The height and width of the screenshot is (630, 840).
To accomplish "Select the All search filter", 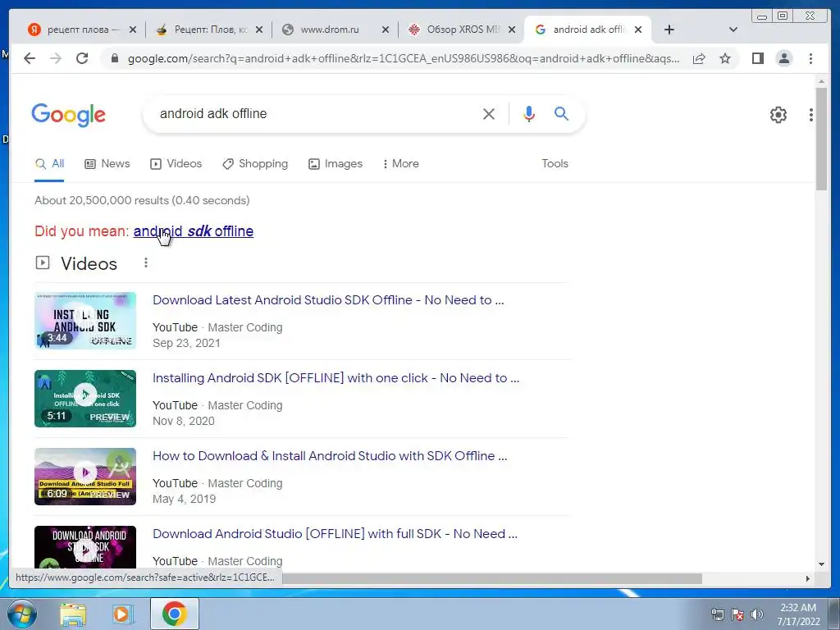I will [x=49, y=164].
